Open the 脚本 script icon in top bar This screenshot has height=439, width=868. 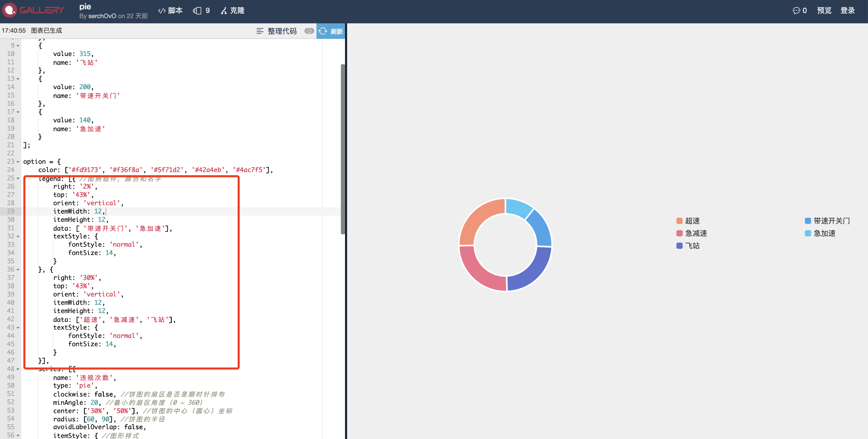162,10
